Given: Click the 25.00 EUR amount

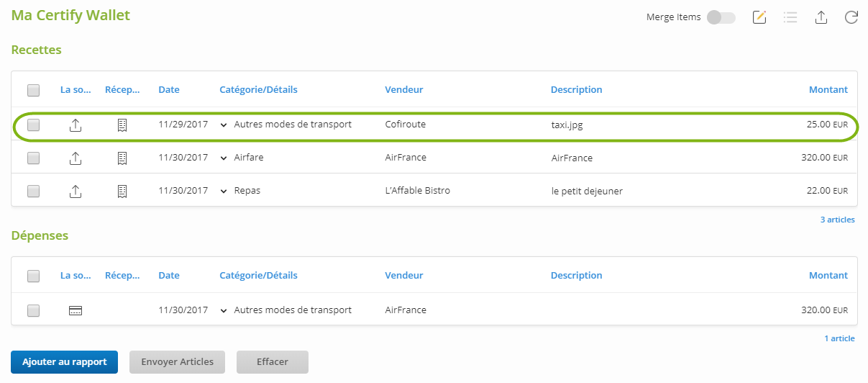Looking at the screenshot, I should [827, 125].
